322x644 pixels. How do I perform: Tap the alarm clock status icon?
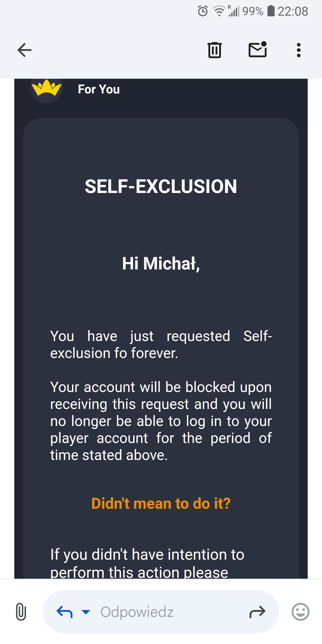pyautogui.click(x=203, y=11)
